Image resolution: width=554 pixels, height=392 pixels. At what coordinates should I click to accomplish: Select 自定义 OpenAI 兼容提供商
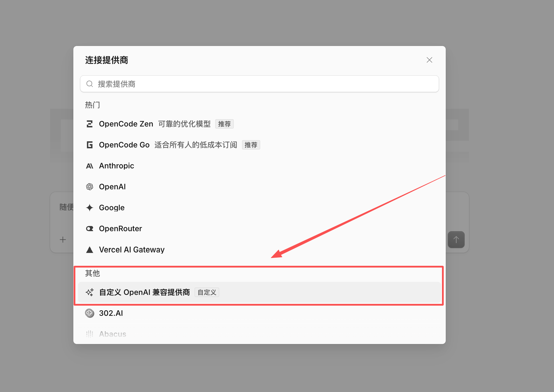pos(259,292)
